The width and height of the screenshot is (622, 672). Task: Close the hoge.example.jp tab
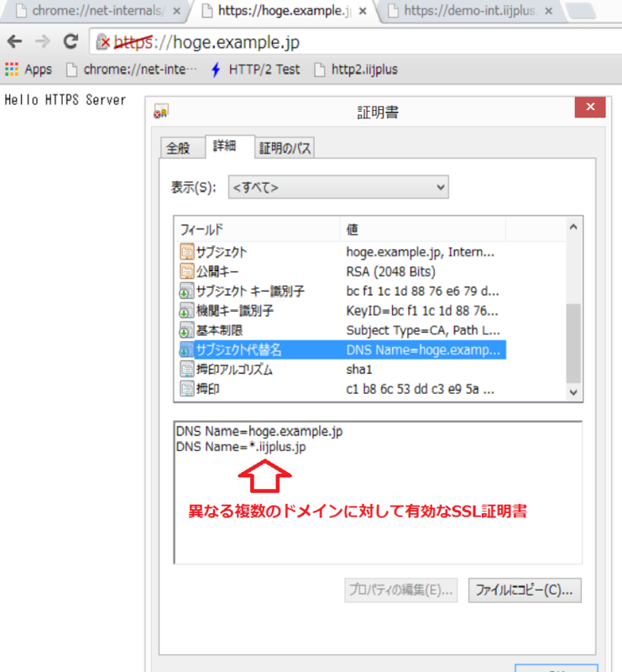click(363, 11)
